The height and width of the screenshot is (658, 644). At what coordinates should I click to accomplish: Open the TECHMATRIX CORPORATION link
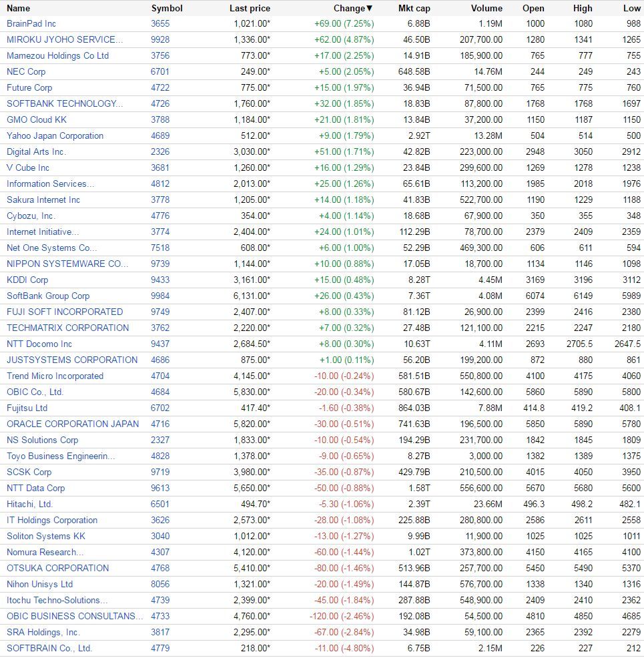[x=67, y=328]
